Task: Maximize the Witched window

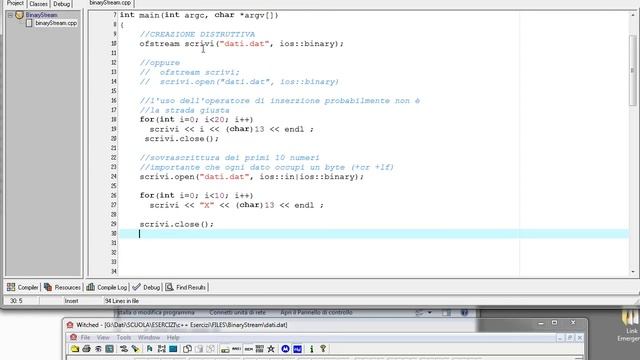Action: [555, 323]
